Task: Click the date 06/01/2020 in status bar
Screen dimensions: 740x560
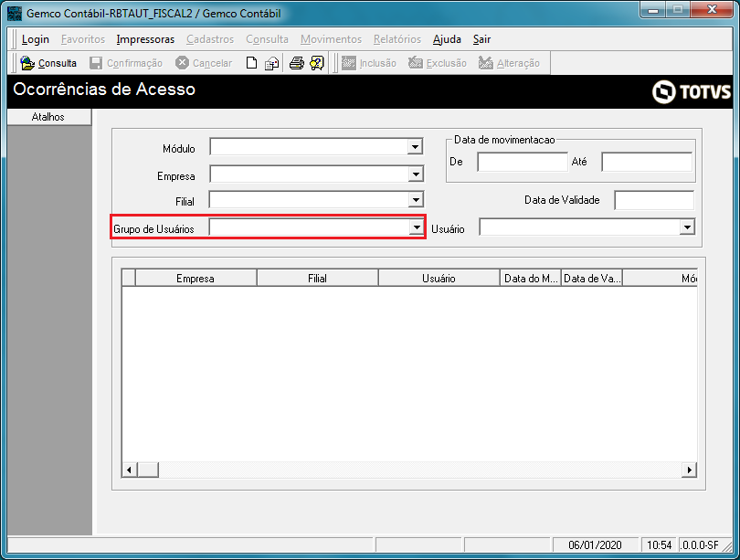Action: coord(595,545)
